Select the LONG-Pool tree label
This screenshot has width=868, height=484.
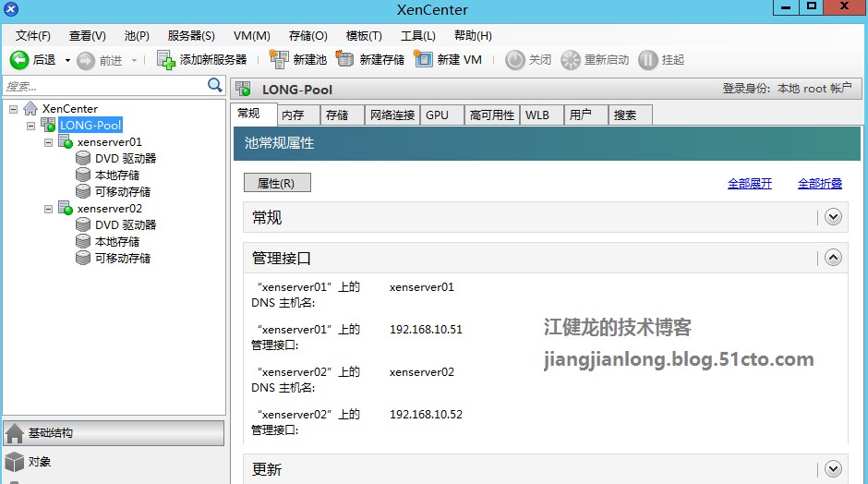tap(90, 125)
